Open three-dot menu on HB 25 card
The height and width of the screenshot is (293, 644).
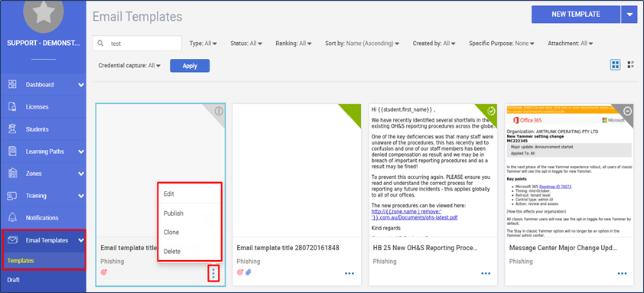[x=486, y=273]
